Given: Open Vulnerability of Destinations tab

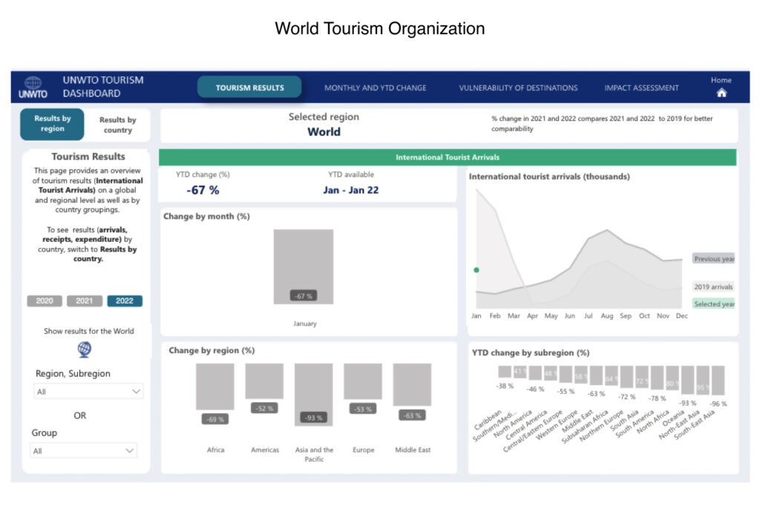Looking at the screenshot, I should [518, 88].
